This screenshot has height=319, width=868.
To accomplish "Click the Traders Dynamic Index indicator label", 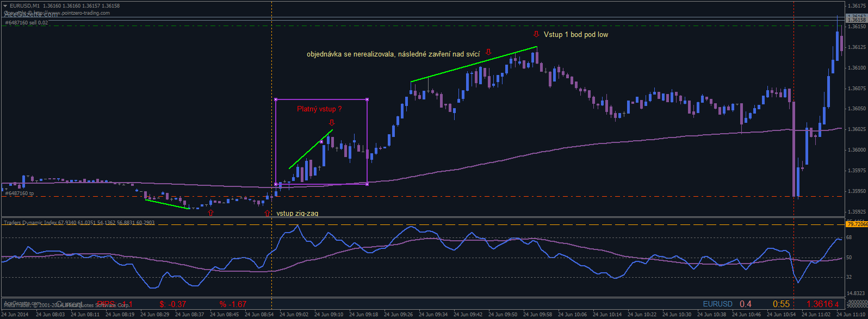I will point(79,222).
